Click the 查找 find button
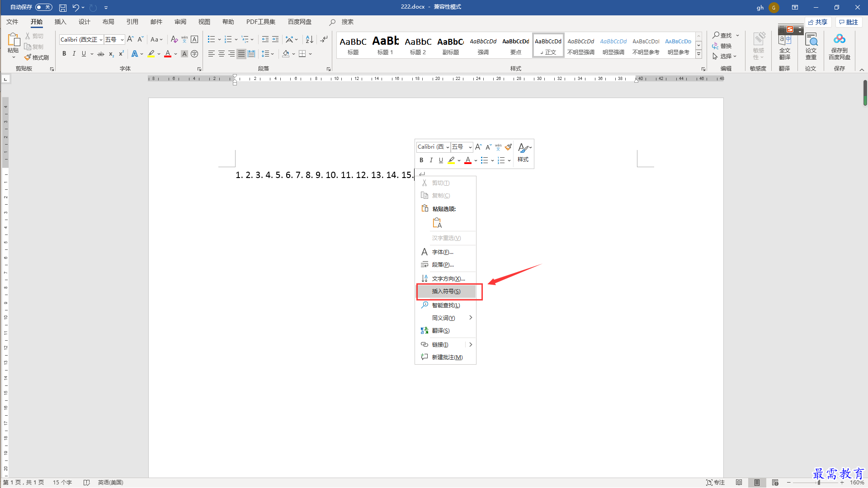This screenshot has height=488, width=868. 722,35
